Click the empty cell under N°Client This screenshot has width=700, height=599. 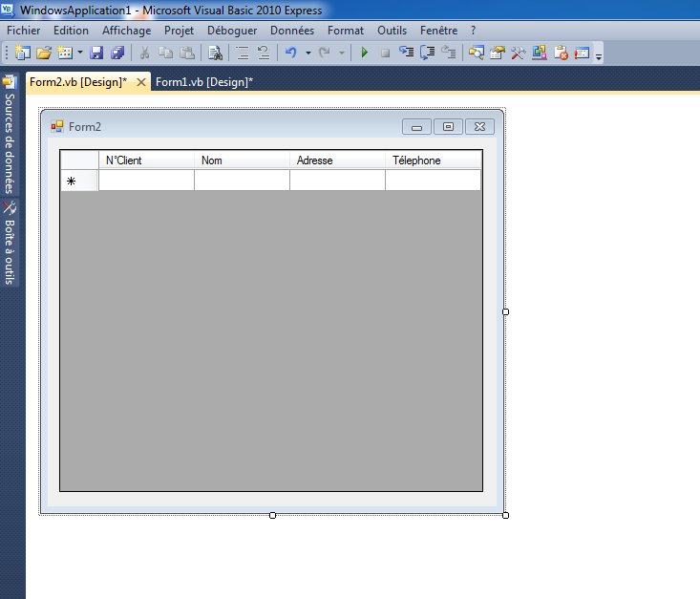(x=146, y=181)
